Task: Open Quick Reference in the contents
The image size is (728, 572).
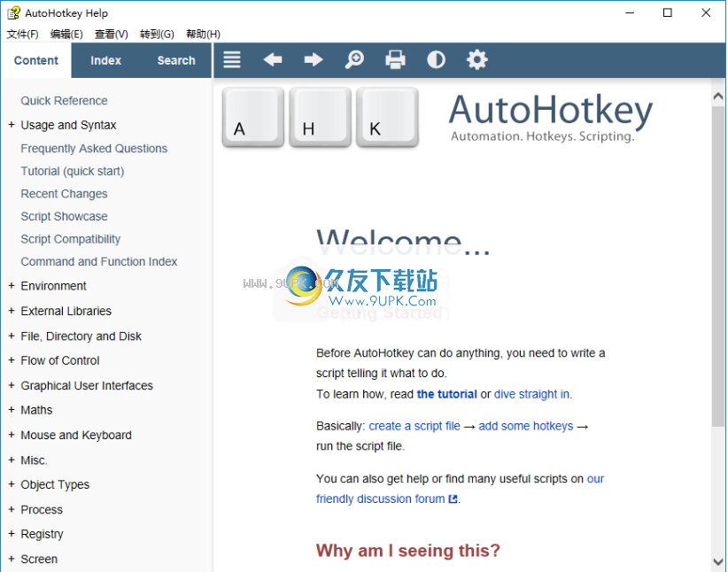Action: pyautogui.click(x=64, y=101)
